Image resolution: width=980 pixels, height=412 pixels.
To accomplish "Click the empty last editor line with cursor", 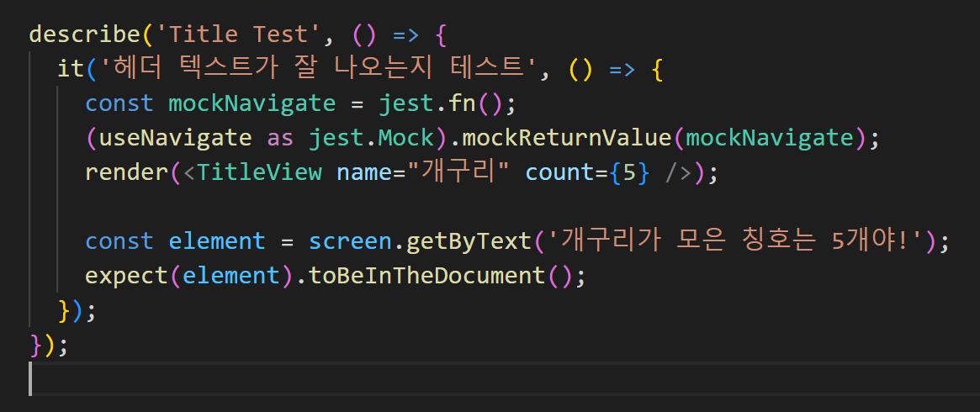I will tap(505, 379).
